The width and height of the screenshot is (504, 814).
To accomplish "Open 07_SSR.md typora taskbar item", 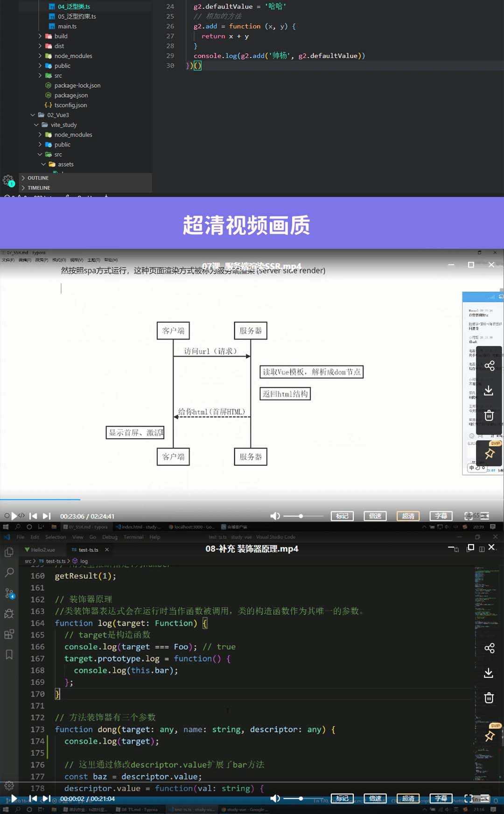I will pos(85,527).
